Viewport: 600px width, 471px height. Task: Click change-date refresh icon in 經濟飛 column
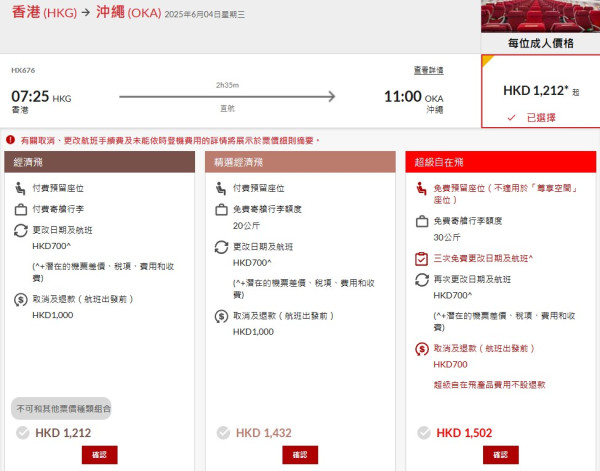coord(21,230)
